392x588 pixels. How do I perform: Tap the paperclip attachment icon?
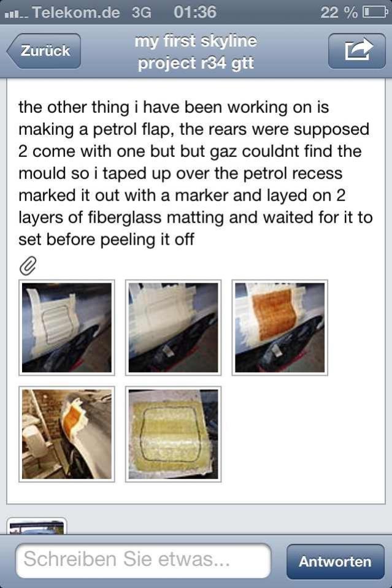[x=28, y=265]
